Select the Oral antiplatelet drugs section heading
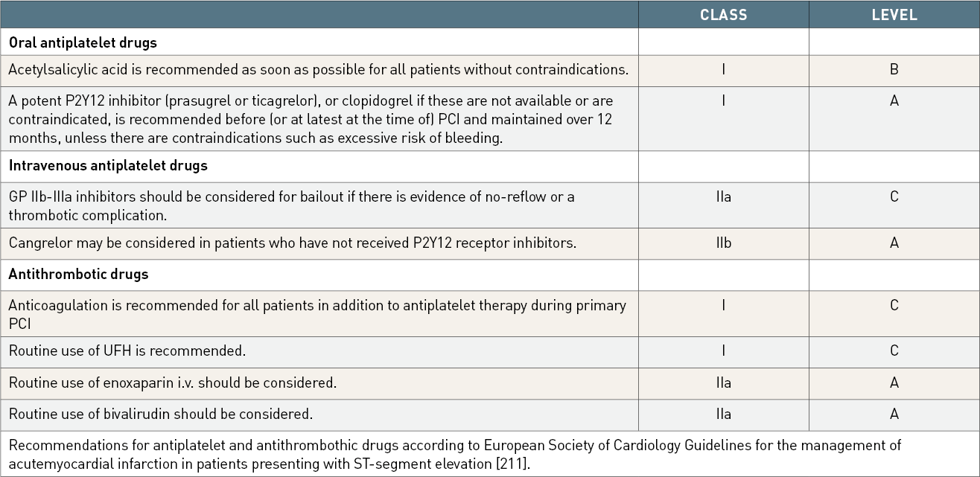This screenshot has width=980, height=477. click(83, 42)
